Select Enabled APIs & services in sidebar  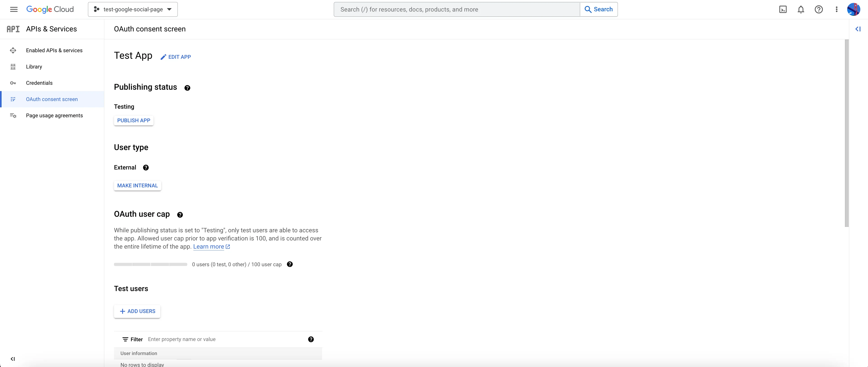54,50
